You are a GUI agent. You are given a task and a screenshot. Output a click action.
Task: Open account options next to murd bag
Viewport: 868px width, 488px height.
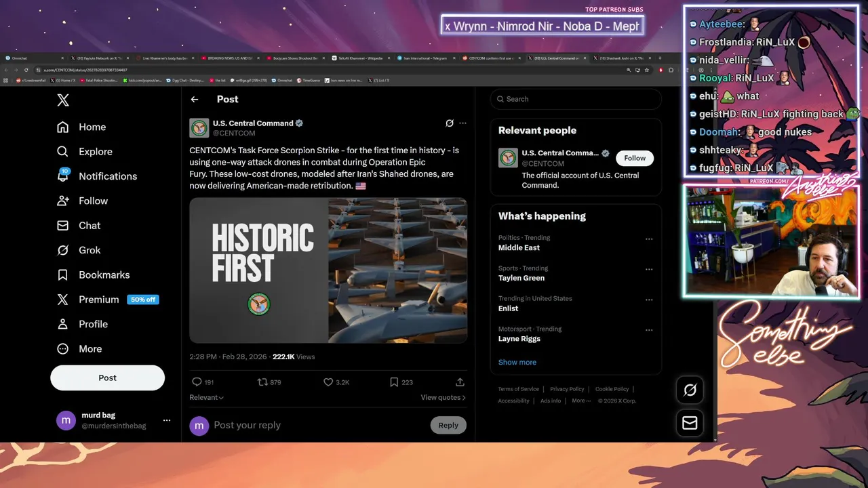(x=167, y=420)
